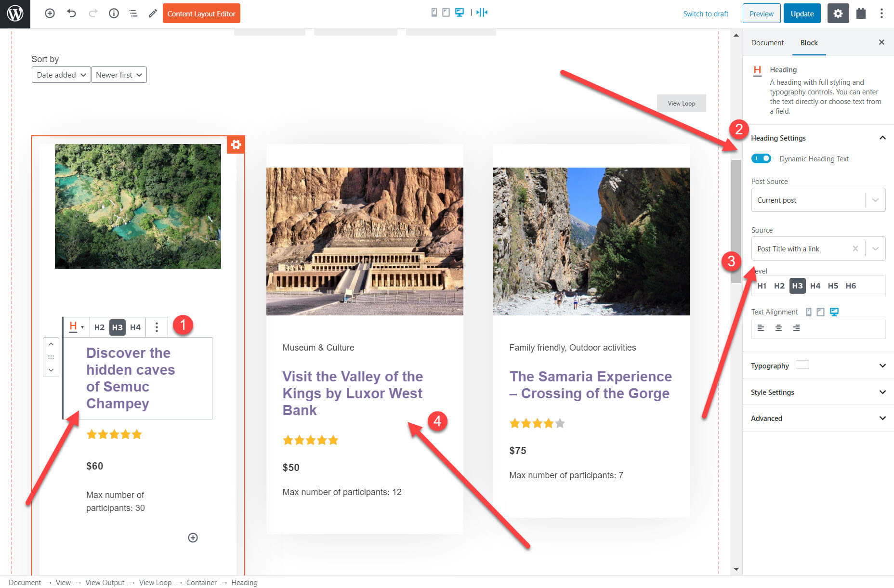Open the content structure info icon
The image size is (894, 588).
(x=114, y=13)
